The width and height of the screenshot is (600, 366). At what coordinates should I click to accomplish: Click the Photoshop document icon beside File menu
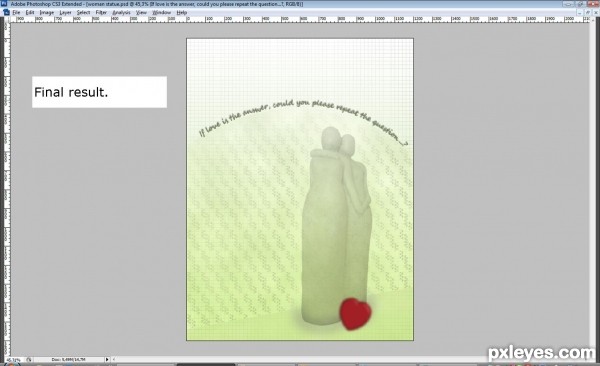[6, 12]
